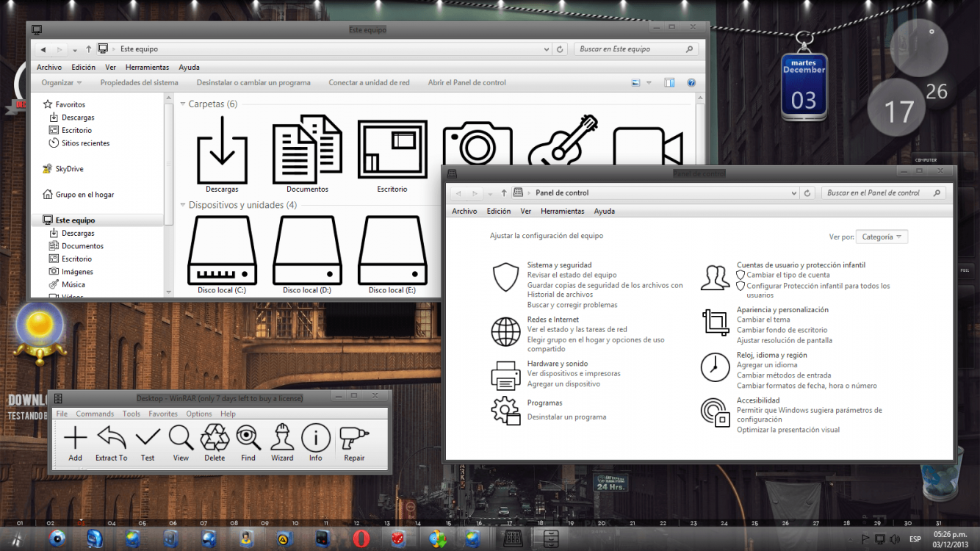Image resolution: width=980 pixels, height=551 pixels.
Task: Open Disco local (C:) drive
Action: (x=222, y=252)
